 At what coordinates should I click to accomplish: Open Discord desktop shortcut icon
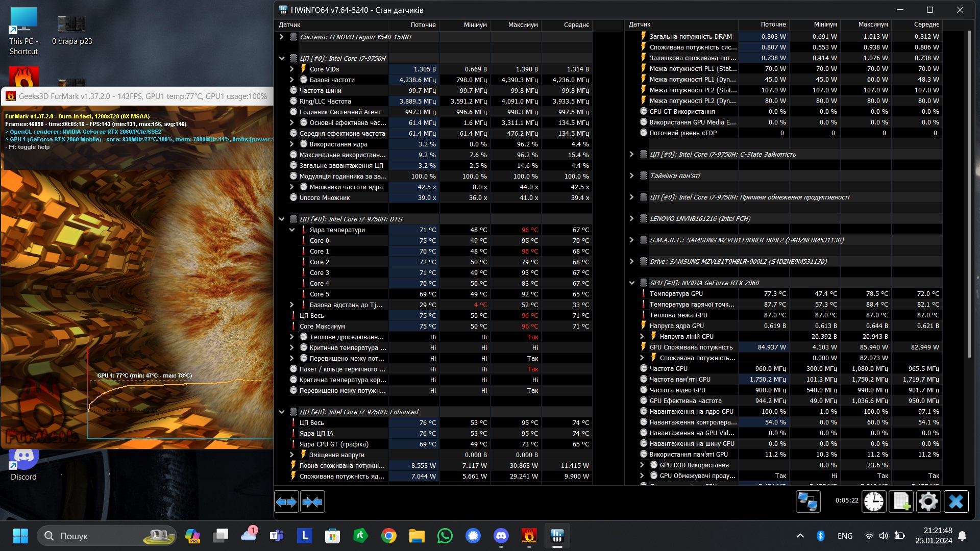pyautogui.click(x=23, y=463)
